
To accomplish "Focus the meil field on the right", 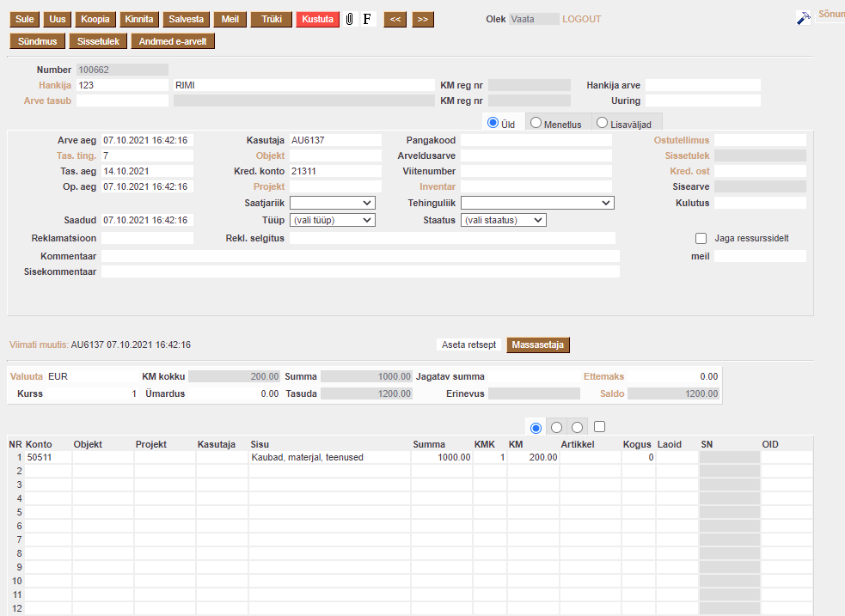I will coord(760,256).
